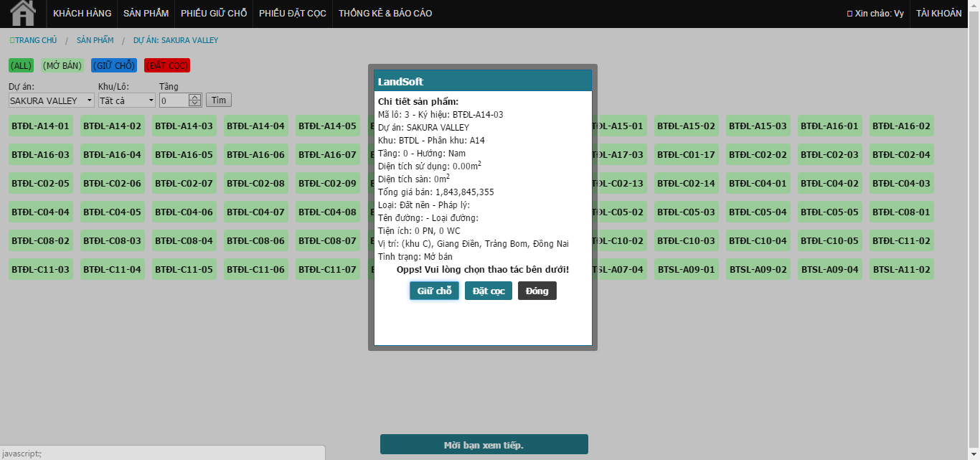Decrease the Tầng value with down arrow

195,104
